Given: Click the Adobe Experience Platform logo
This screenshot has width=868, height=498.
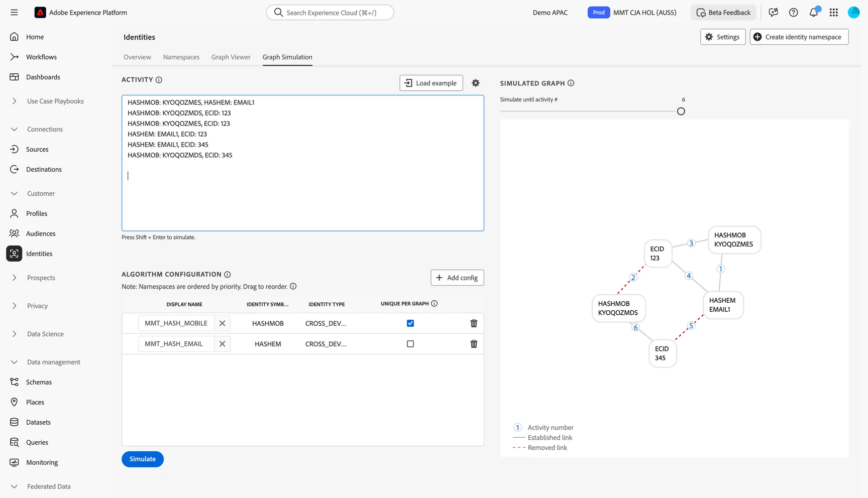Looking at the screenshot, I should 40,13.
